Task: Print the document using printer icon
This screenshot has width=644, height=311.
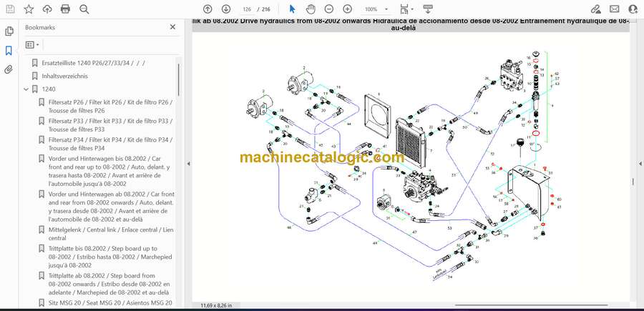Action: pos(66,9)
